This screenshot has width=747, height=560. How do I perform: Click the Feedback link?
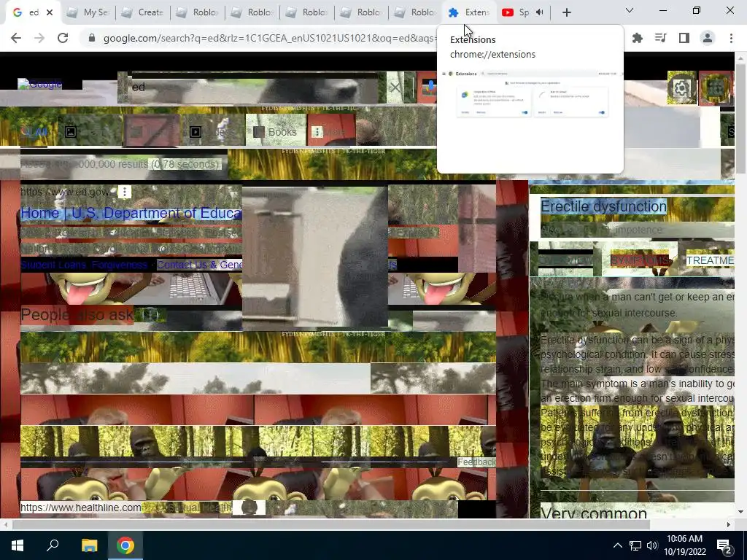476,462
